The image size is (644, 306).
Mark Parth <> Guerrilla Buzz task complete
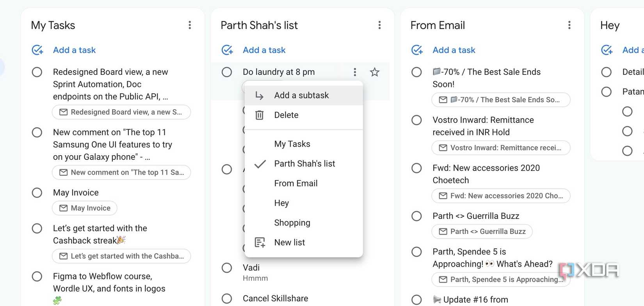(x=416, y=216)
